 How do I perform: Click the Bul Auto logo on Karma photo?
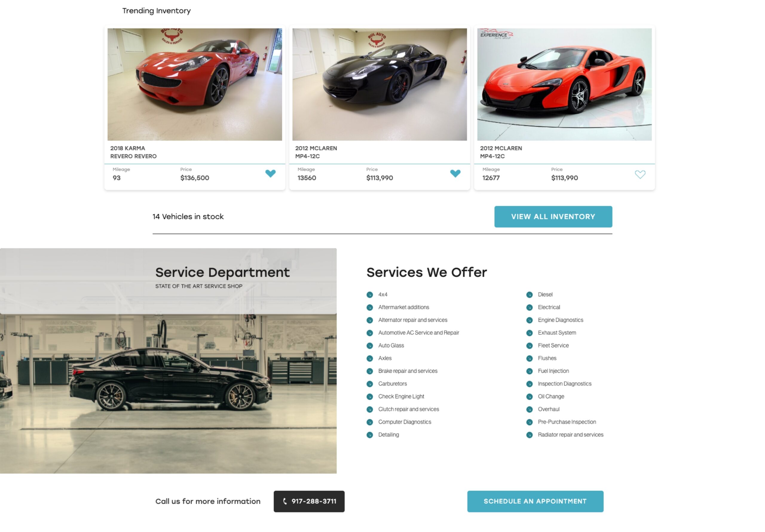(172, 36)
